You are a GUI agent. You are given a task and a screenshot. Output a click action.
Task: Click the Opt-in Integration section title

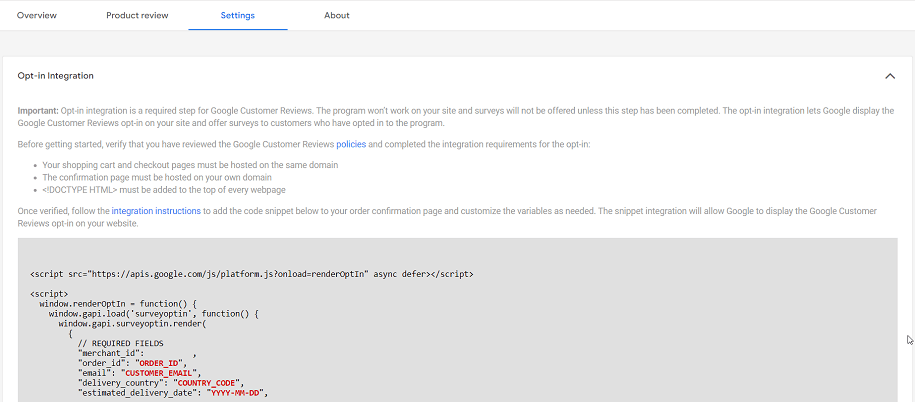click(x=56, y=76)
